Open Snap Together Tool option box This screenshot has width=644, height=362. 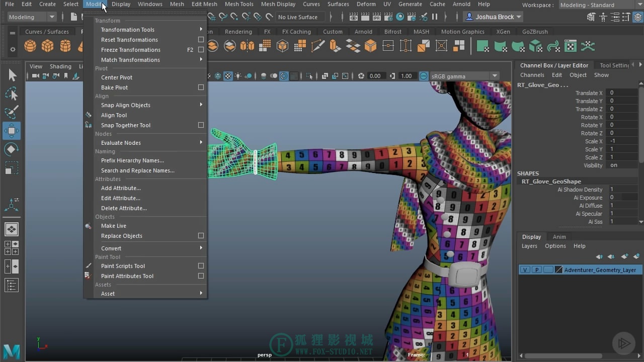(201, 125)
